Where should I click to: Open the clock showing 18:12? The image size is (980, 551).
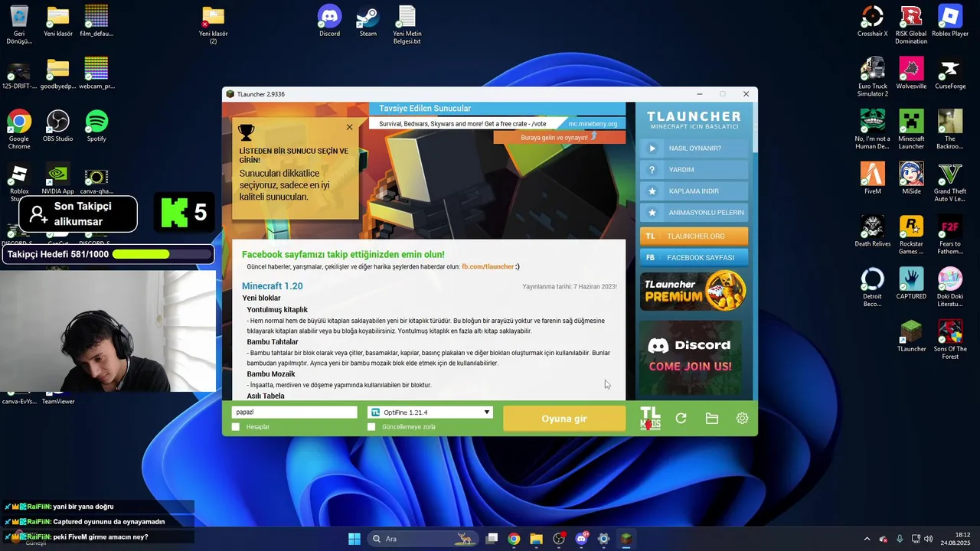(x=956, y=539)
